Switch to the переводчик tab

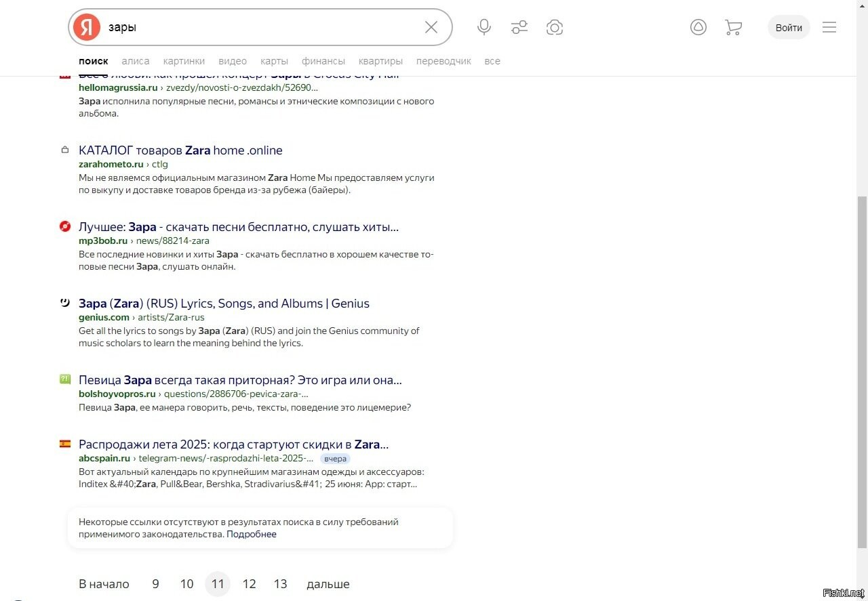(443, 61)
